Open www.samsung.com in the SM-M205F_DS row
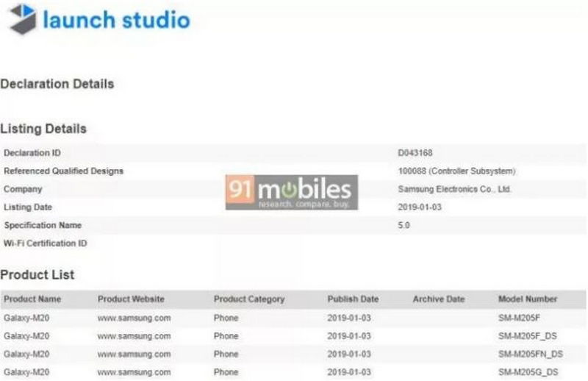Image resolution: width=588 pixels, height=381 pixels. [x=135, y=336]
